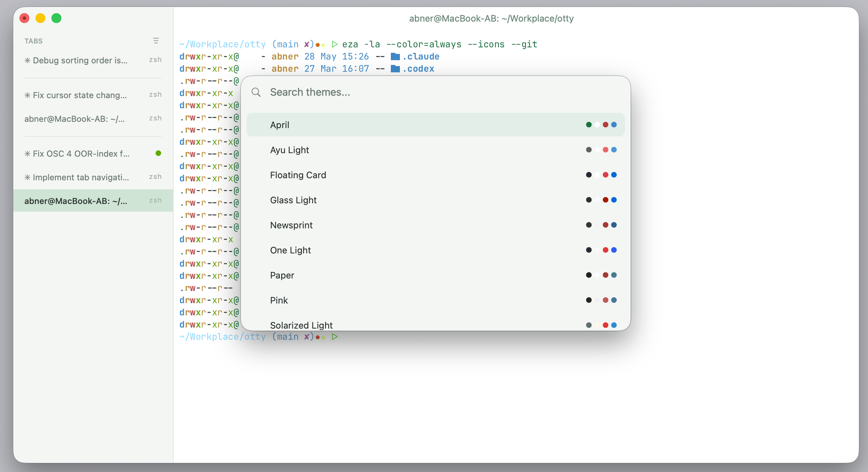Click the prompt triangle on the bottom prompt
This screenshot has width=868, height=472.
335,337
